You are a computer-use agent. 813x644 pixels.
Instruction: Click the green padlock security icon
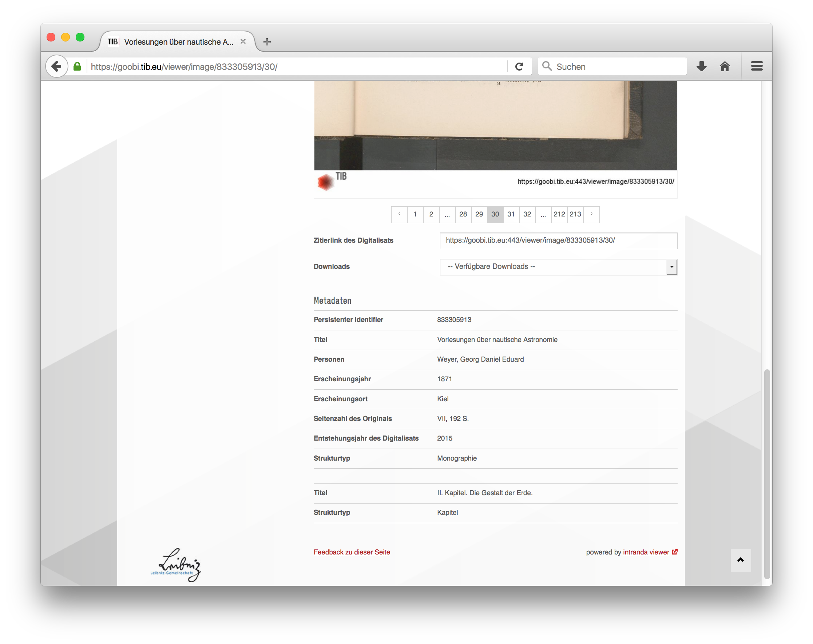[x=77, y=67]
